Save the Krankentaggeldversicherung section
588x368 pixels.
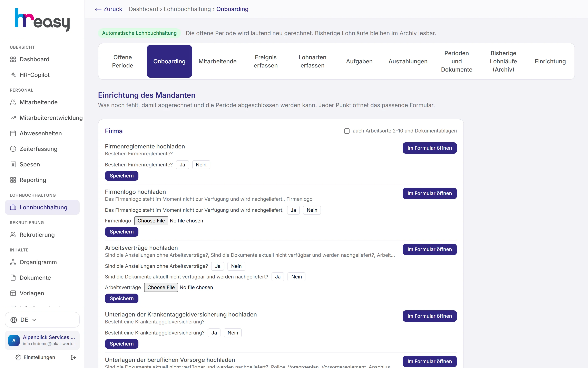121,344
